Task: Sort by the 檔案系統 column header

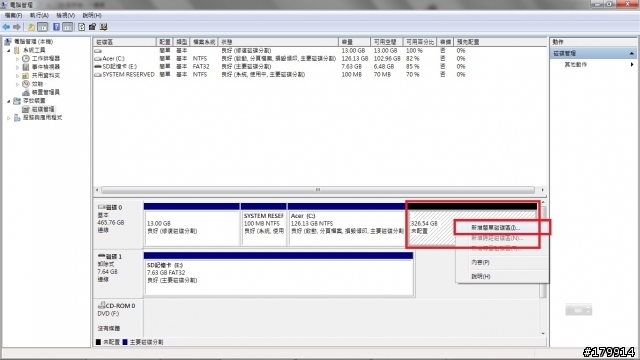Action: (x=204, y=42)
